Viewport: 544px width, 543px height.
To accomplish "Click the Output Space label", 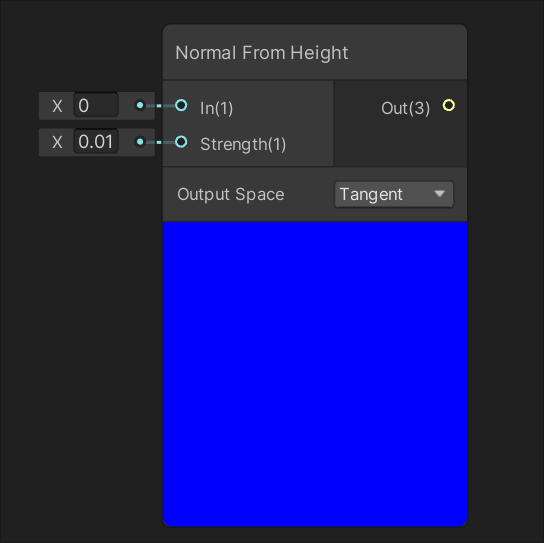I will (x=231, y=194).
